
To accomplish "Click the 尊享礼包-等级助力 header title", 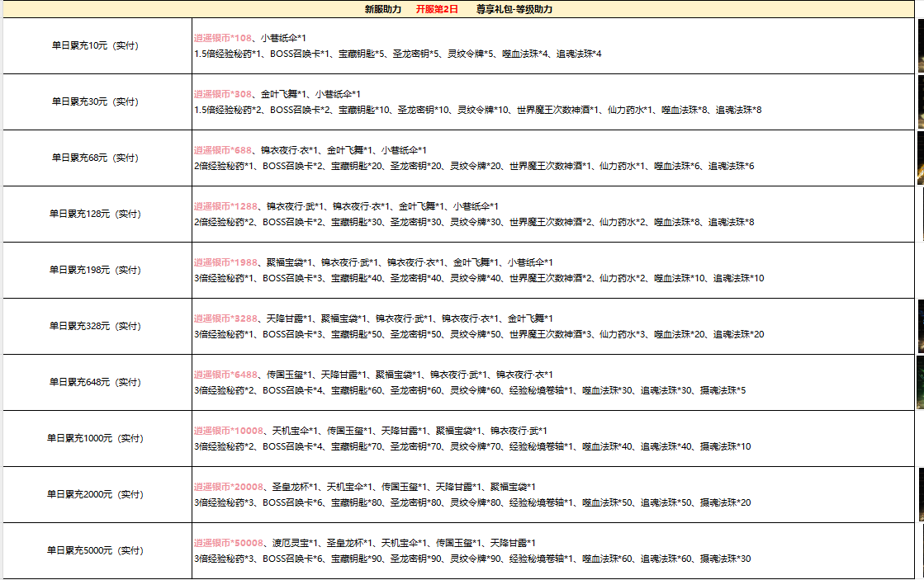I will 514,9.
